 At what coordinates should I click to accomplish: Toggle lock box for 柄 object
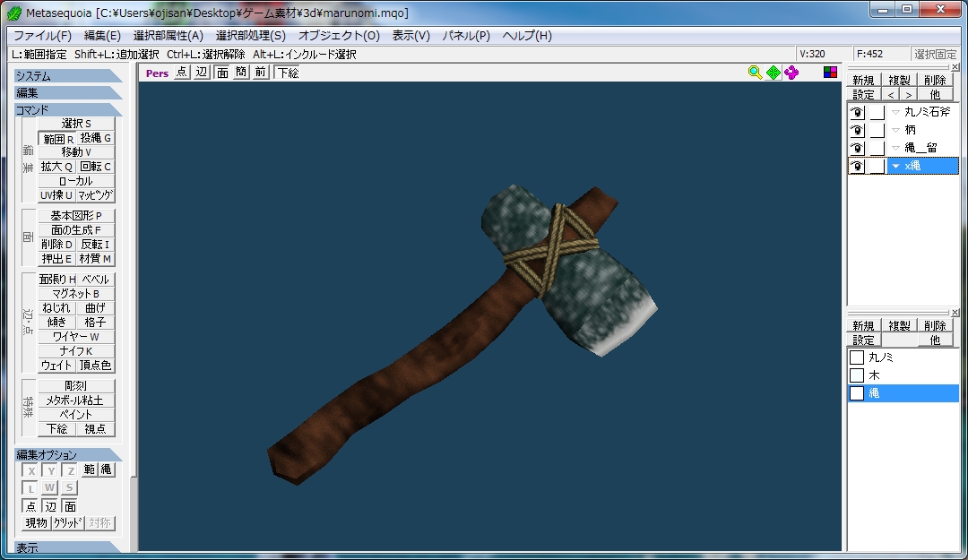coord(877,130)
